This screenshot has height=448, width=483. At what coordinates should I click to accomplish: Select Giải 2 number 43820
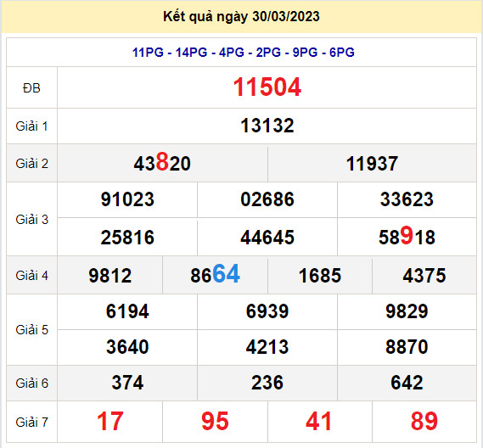162,163
